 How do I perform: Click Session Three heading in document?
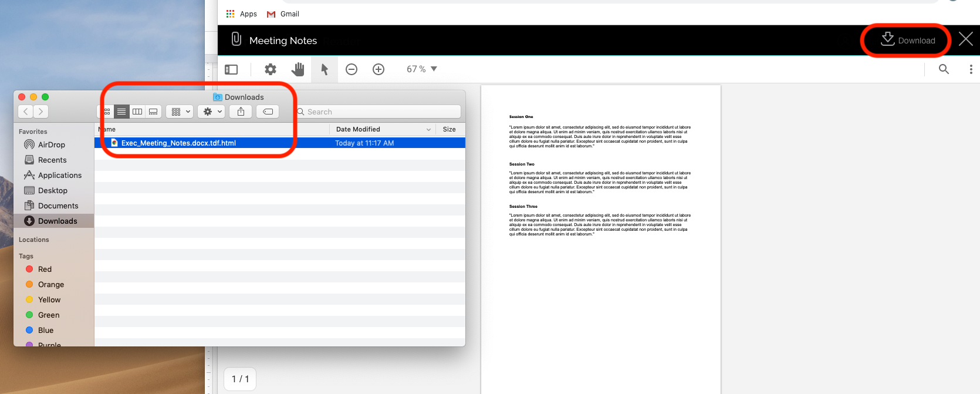click(523, 207)
